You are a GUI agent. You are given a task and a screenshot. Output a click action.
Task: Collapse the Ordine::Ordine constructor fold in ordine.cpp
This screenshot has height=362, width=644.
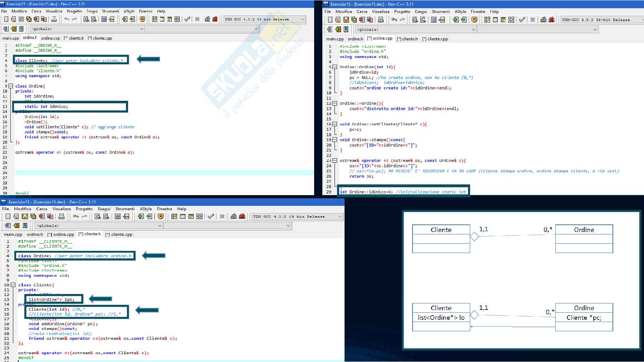[x=335, y=67]
